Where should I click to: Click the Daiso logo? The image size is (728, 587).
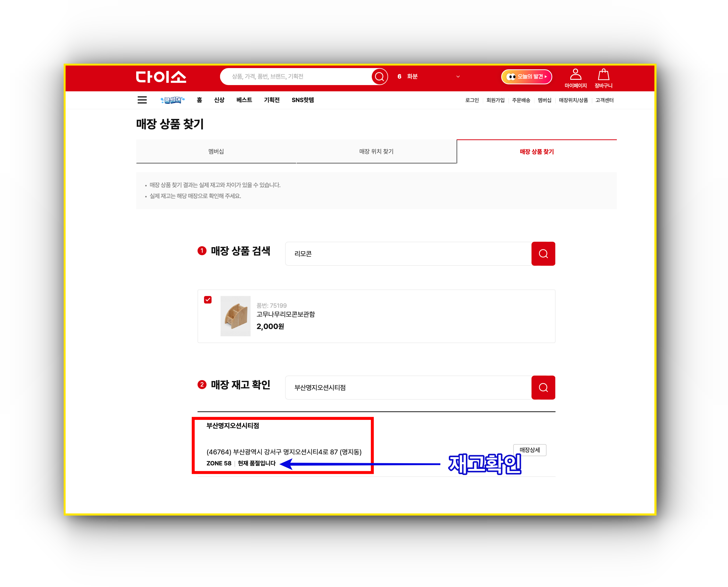(x=161, y=77)
